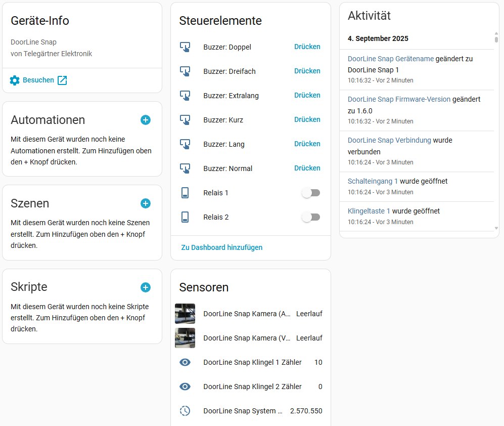
Task: Add a scene with Szenen plus icon
Action: (146, 203)
